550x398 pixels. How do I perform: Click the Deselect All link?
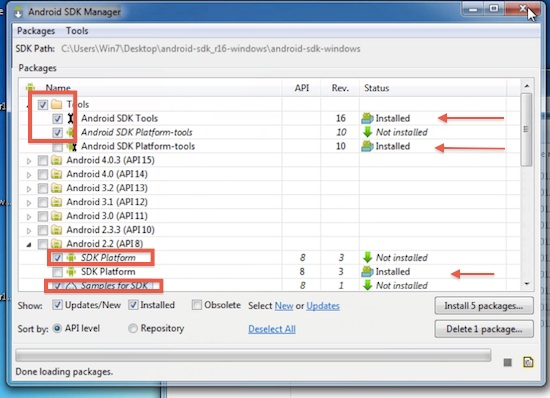point(272,329)
